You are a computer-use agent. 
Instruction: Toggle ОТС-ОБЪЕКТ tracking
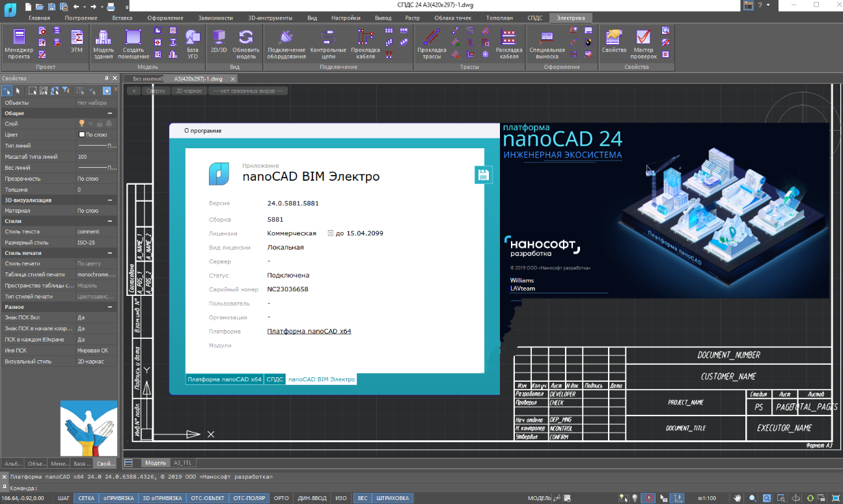pos(208,498)
